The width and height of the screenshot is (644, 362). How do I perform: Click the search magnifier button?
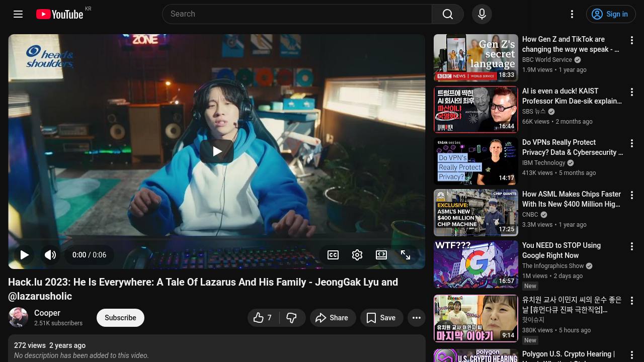(x=448, y=14)
